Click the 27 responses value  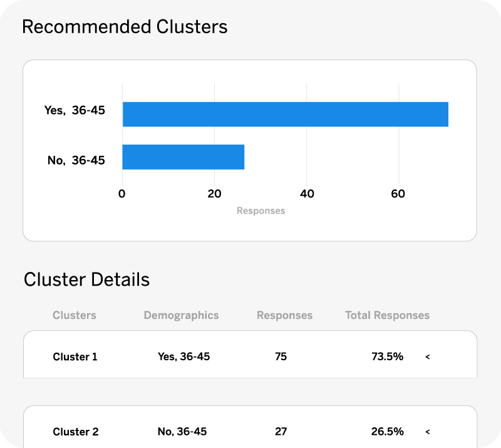(x=281, y=432)
